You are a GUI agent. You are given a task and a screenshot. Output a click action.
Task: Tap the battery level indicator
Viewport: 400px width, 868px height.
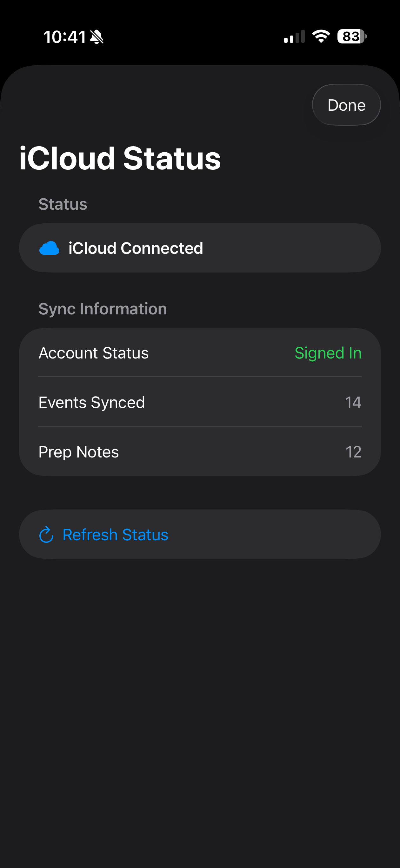(352, 36)
